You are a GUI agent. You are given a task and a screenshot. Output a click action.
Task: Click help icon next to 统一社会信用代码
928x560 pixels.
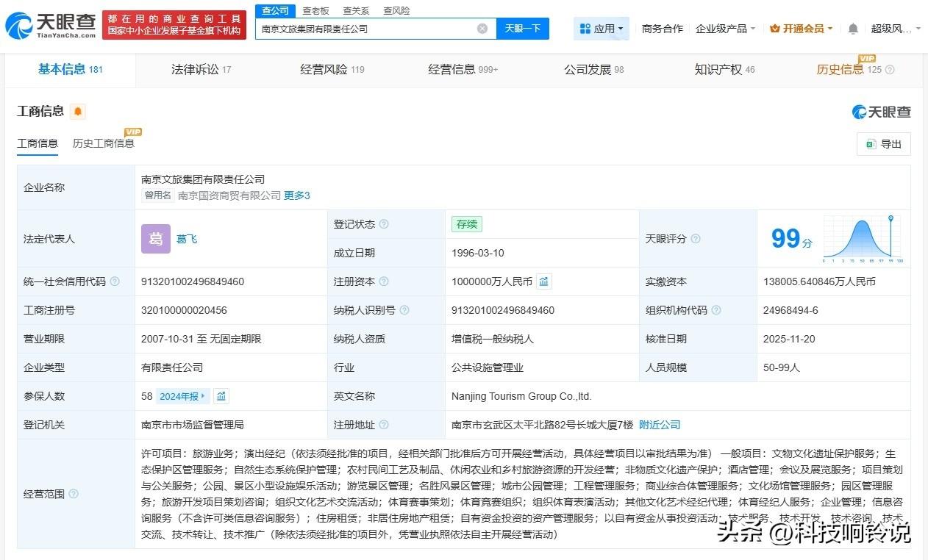coord(115,281)
